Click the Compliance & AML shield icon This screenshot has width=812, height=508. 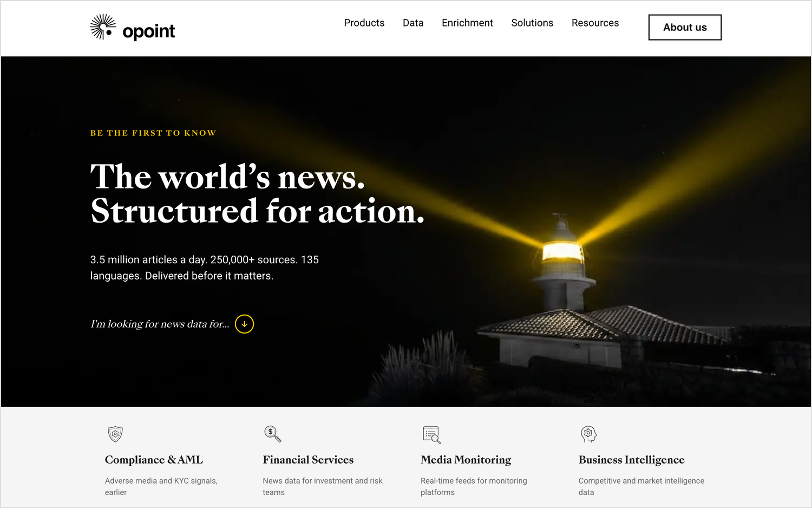coord(115,434)
